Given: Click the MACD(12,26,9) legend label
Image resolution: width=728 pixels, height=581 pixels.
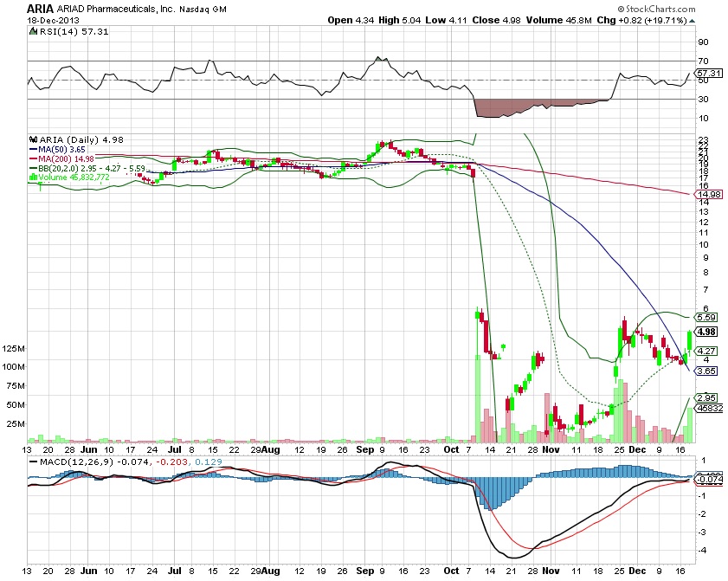Looking at the screenshot, I should 77,462.
